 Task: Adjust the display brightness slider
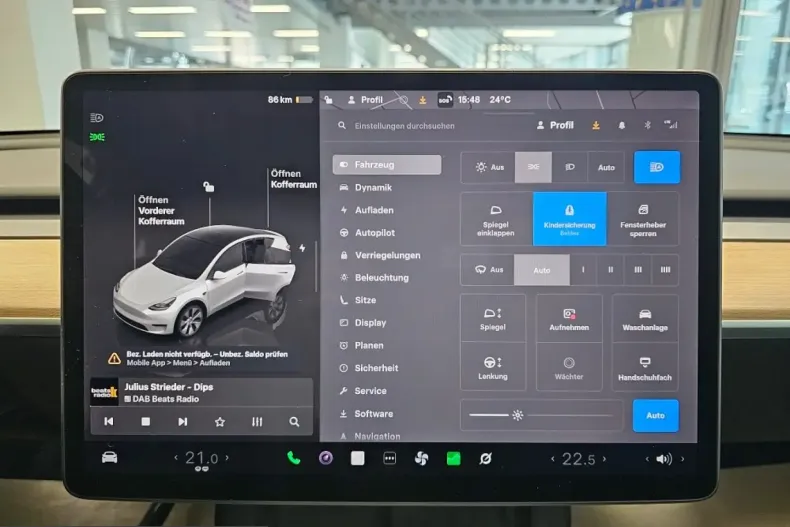(542, 415)
